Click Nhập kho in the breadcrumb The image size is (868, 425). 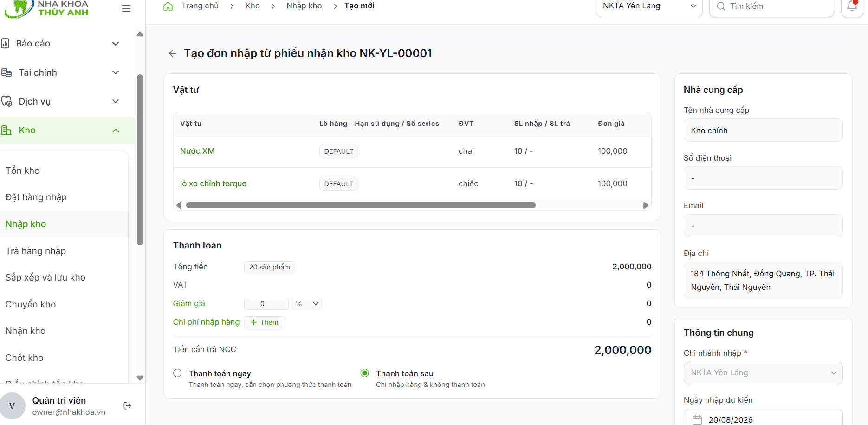pyautogui.click(x=304, y=6)
